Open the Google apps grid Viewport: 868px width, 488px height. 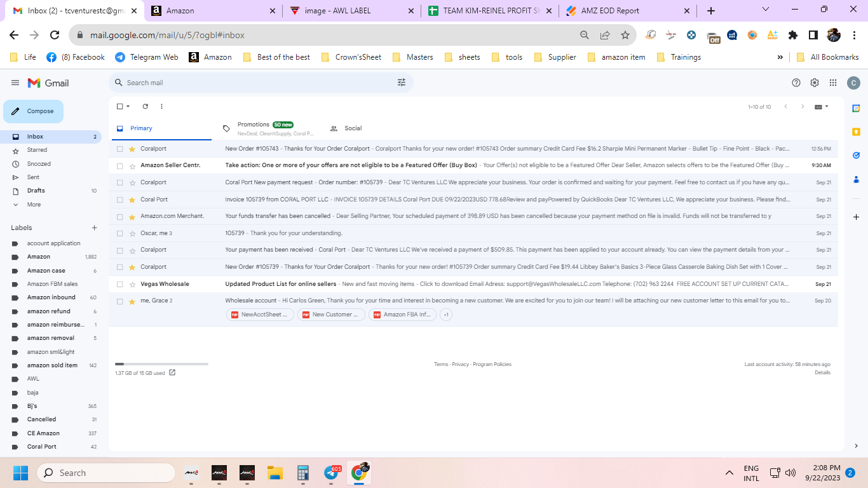click(833, 83)
